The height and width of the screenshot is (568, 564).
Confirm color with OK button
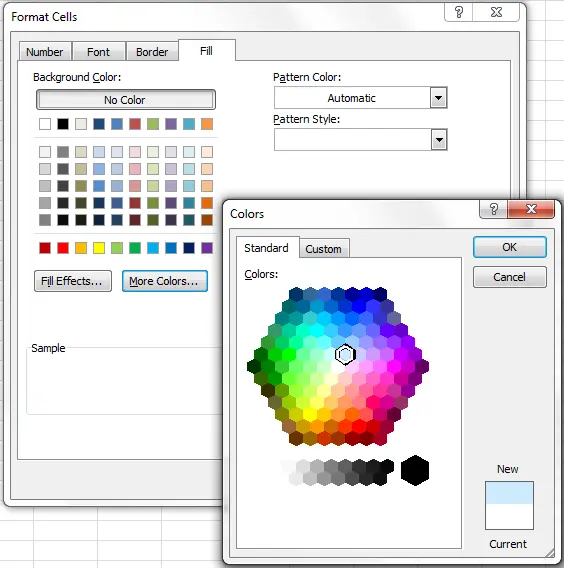click(x=509, y=247)
